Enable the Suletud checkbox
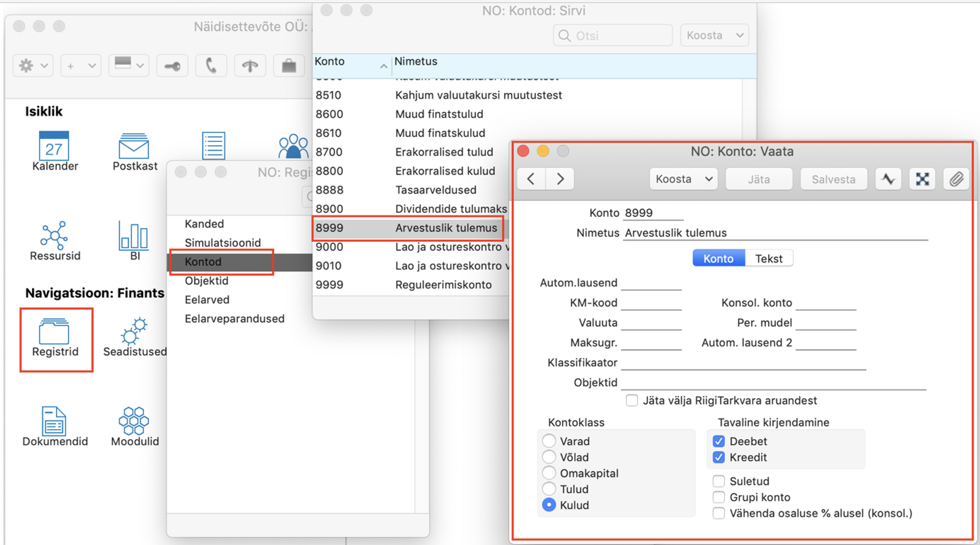 tap(718, 481)
